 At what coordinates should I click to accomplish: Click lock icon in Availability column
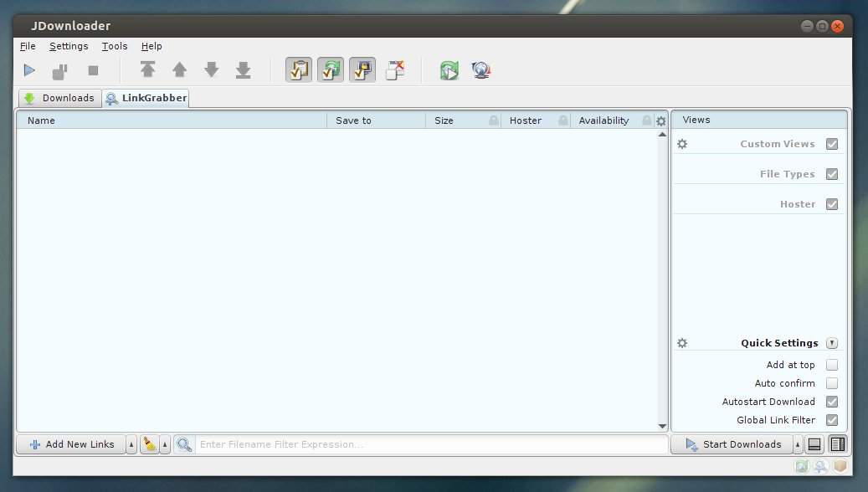click(x=646, y=120)
